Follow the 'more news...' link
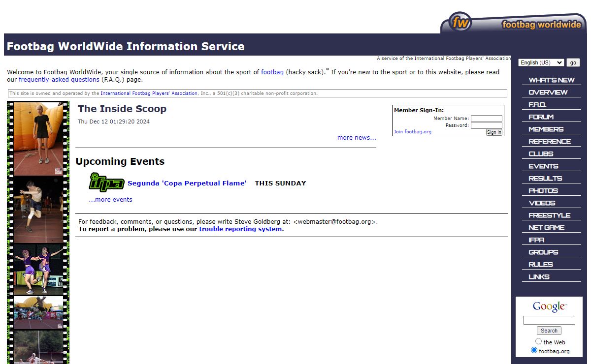591x364 pixels. (357, 138)
